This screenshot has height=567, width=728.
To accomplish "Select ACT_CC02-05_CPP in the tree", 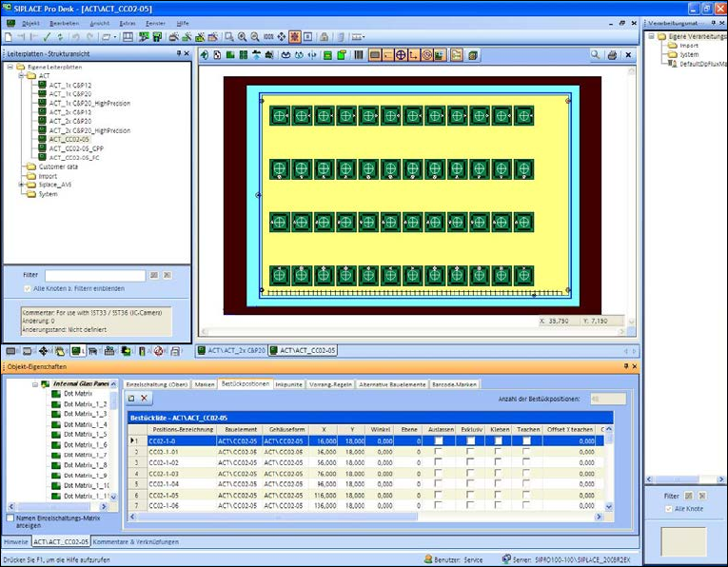I will (77, 148).
